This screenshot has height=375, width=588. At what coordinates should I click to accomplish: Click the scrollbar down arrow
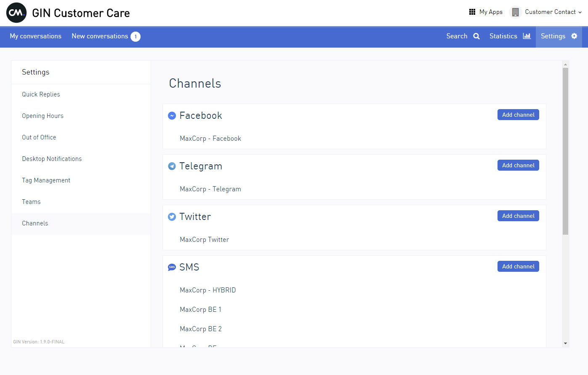click(565, 343)
